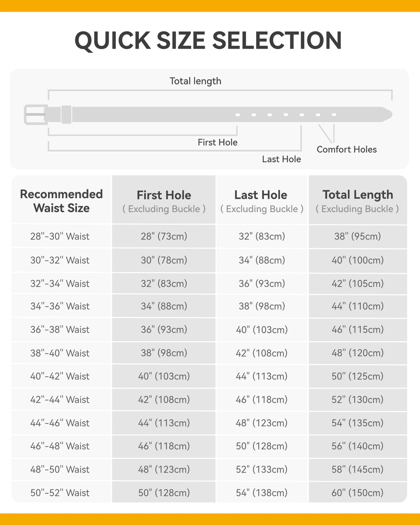Screen dimensions: 420x525
Task: Select the 28"-30" Waist row
Action: click(x=209, y=236)
